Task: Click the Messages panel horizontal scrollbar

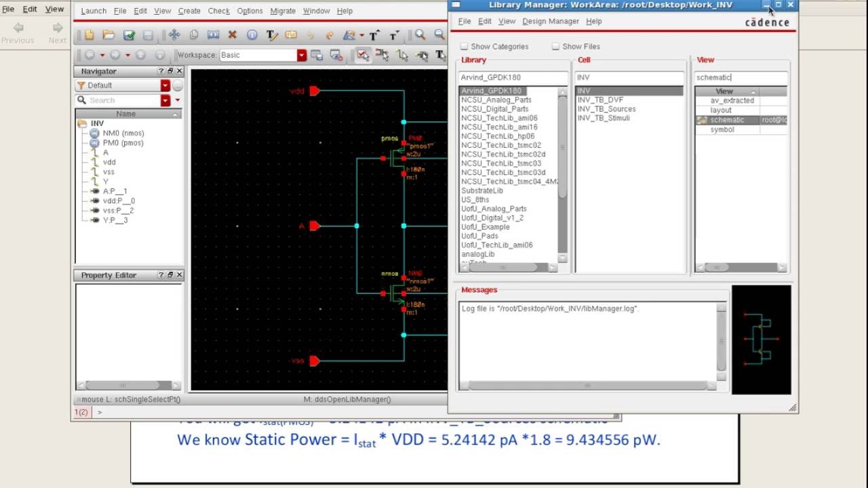Action: coord(587,386)
